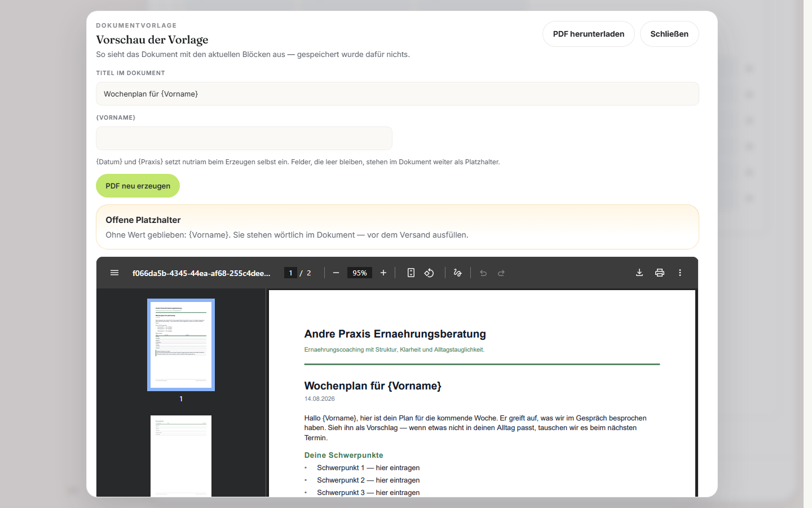Screen dimensions: 812x508
Task: Zoom in with the plus icon
Action: [383, 273]
